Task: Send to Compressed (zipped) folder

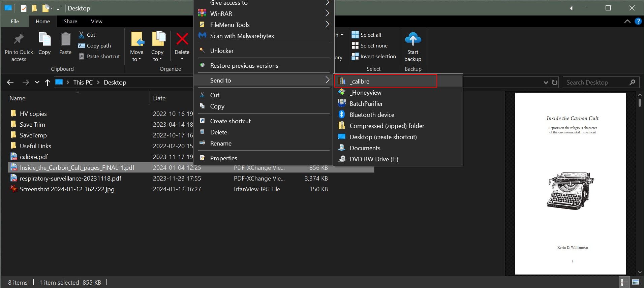Action: tap(398, 126)
